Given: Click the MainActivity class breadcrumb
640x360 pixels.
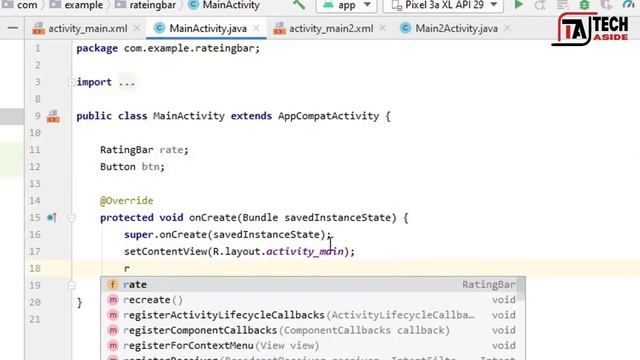Looking at the screenshot, I should 224,5.
